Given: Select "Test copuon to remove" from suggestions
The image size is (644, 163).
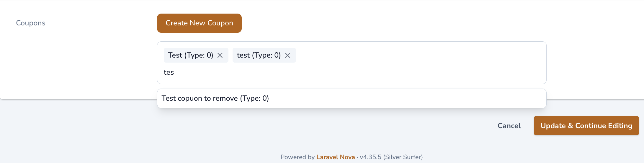Looking at the screenshot, I should coord(215,98).
